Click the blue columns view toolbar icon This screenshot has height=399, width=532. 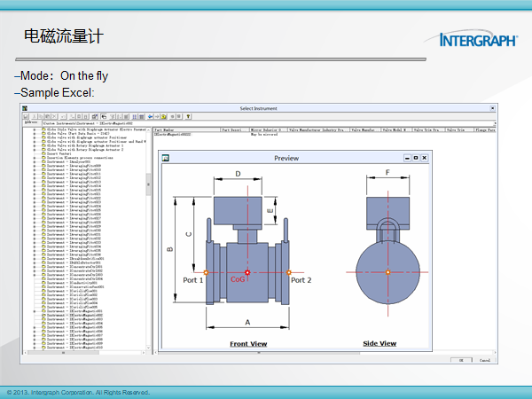pyautogui.click(x=135, y=116)
